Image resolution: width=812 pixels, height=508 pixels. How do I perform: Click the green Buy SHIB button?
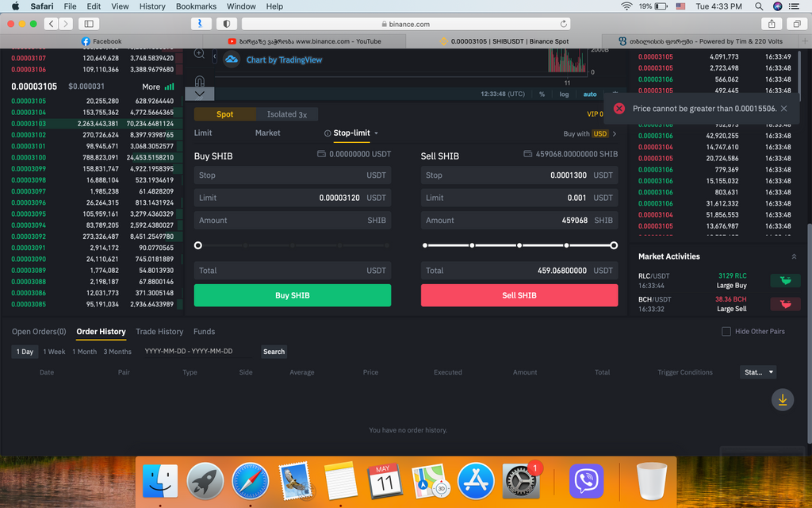pos(293,295)
